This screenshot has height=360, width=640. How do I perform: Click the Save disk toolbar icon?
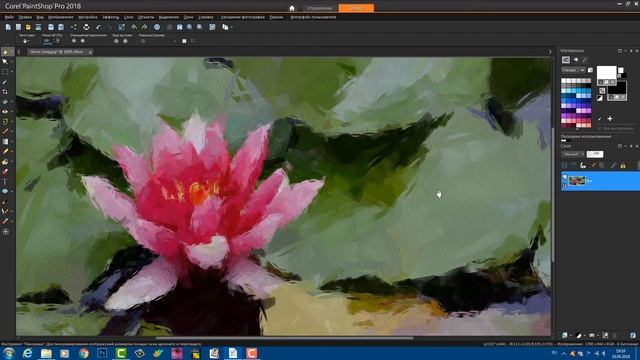(x=51, y=27)
